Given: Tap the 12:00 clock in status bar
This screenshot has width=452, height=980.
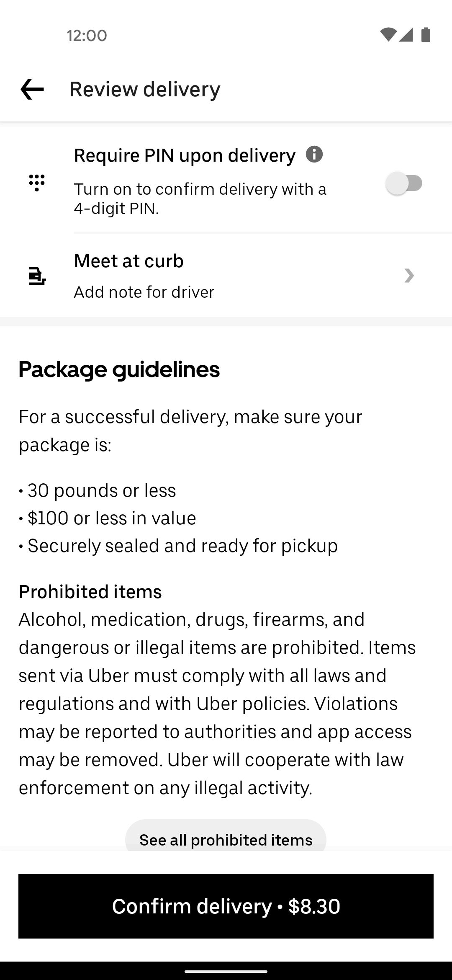Looking at the screenshot, I should coord(87,36).
